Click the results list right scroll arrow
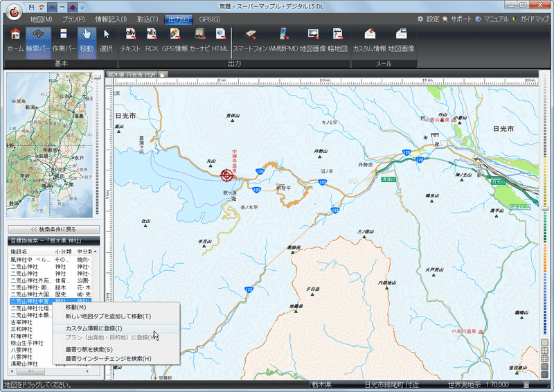 pyautogui.click(x=88, y=371)
